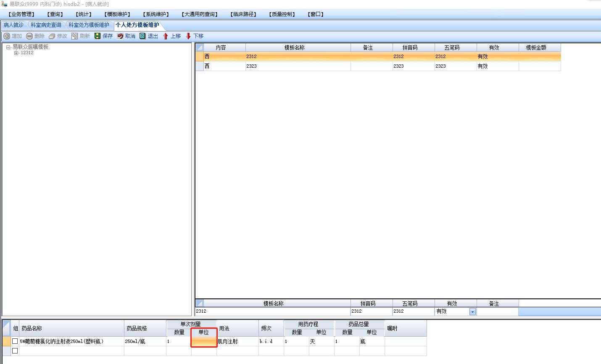Click the 频次 column header
This screenshot has height=364, width=601.
click(x=271, y=328)
